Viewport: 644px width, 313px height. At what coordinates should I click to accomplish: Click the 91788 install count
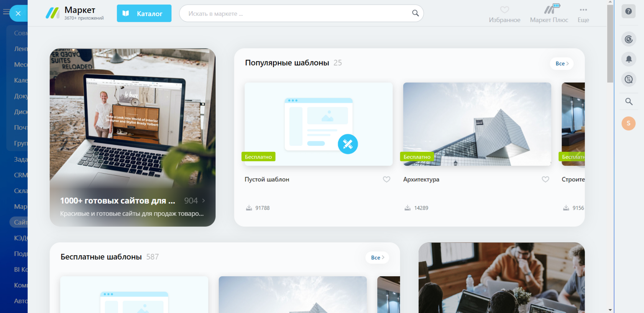point(263,208)
